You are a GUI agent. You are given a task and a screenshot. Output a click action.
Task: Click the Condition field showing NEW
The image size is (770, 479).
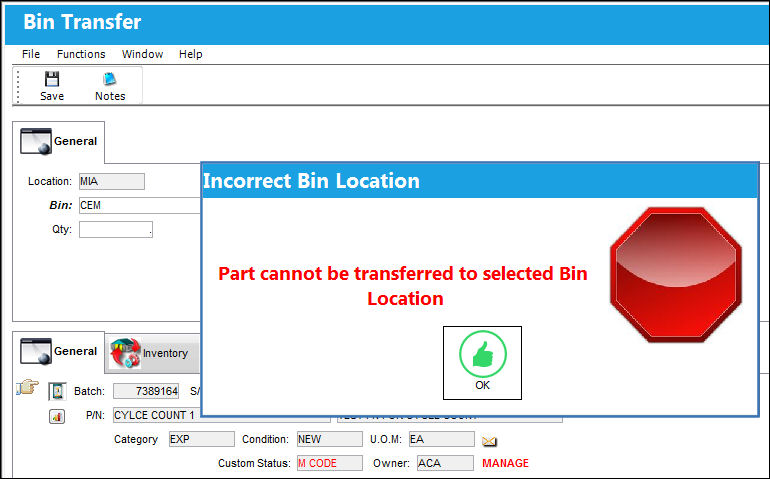330,439
